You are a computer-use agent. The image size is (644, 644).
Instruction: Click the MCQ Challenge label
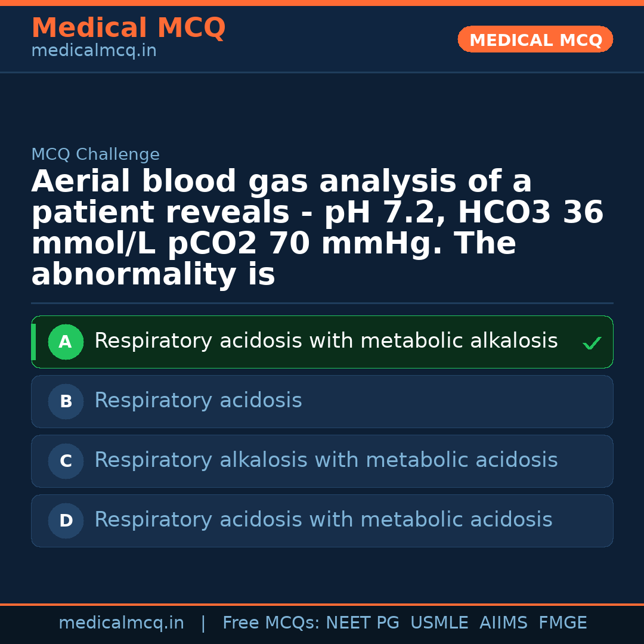click(x=95, y=155)
